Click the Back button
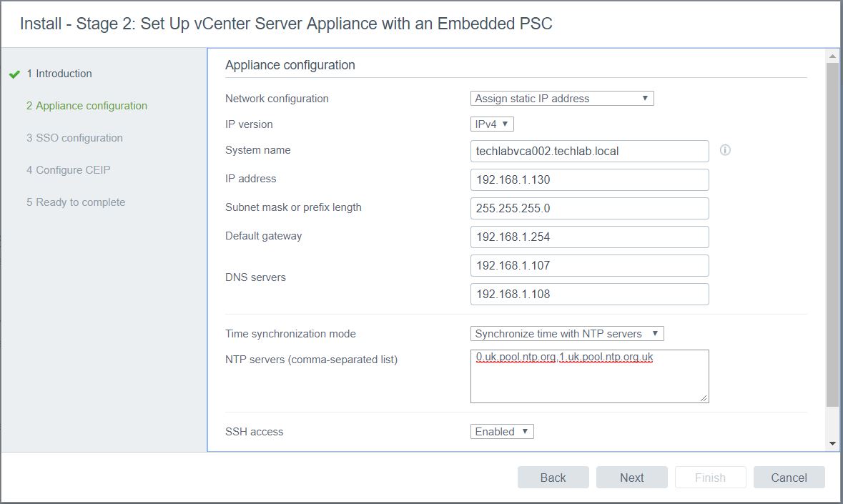843x504 pixels. (x=553, y=477)
